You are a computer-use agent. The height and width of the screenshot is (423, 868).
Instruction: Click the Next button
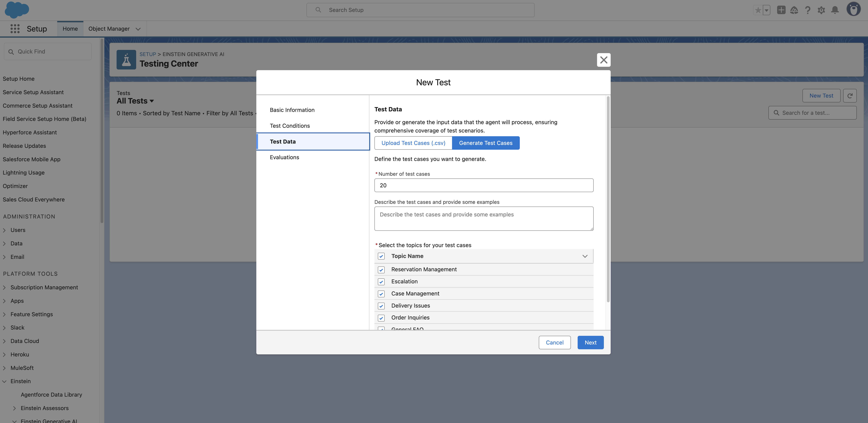(x=590, y=342)
